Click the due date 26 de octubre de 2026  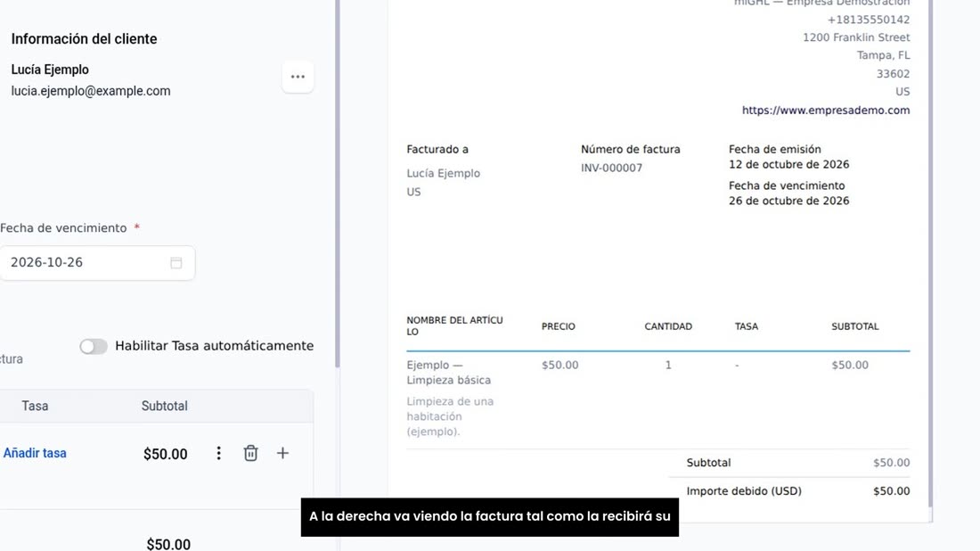788,201
